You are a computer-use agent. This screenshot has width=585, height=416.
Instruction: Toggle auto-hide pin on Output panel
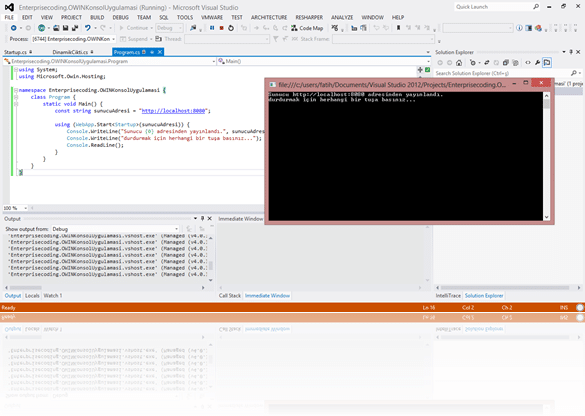(x=203, y=219)
